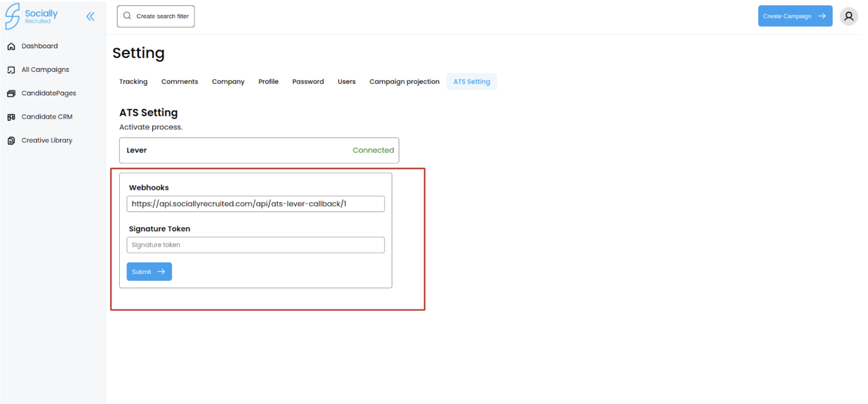Open the user profile avatar menu
The image size is (868, 404).
pyautogui.click(x=848, y=16)
